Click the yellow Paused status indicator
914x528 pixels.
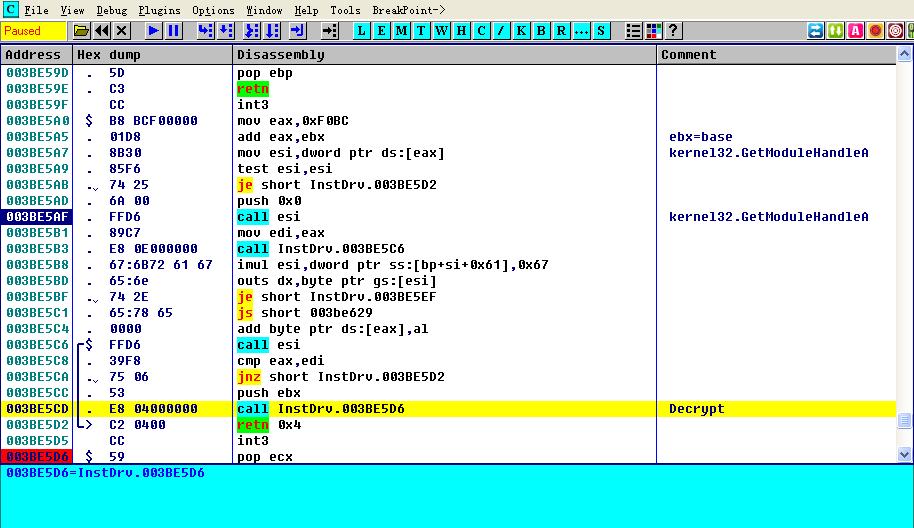click(x=34, y=31)
